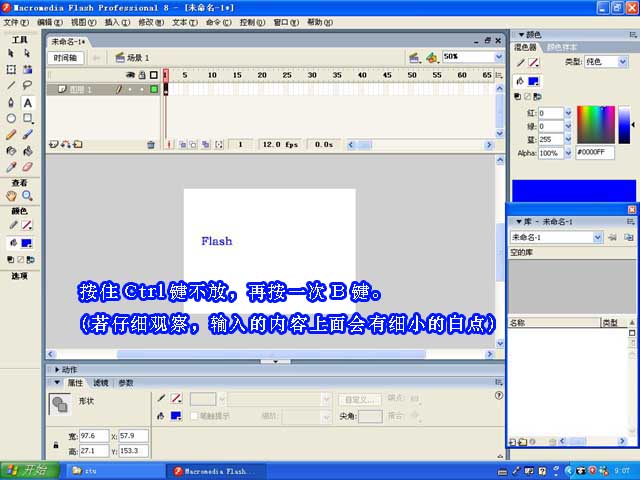
Task: Delete layer using timeline trash icon
Action: 151,145
